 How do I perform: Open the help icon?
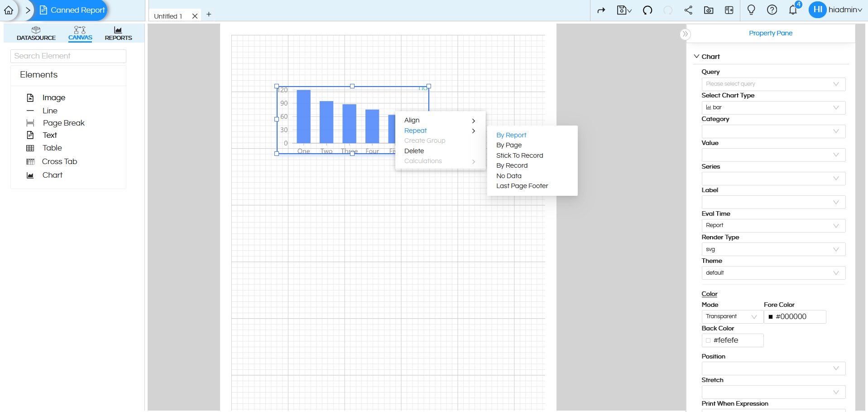point(772,10)
